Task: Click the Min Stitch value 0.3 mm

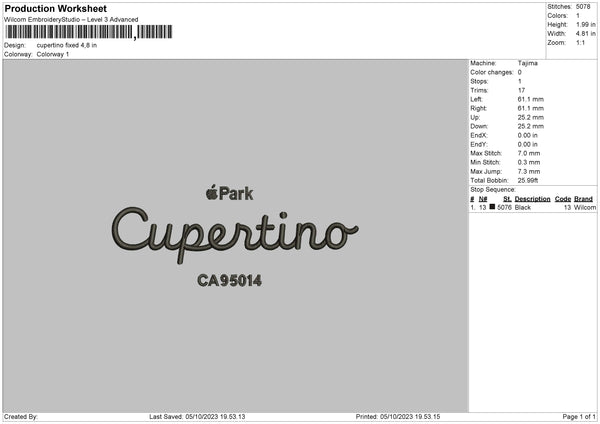Action: point(529,163)
